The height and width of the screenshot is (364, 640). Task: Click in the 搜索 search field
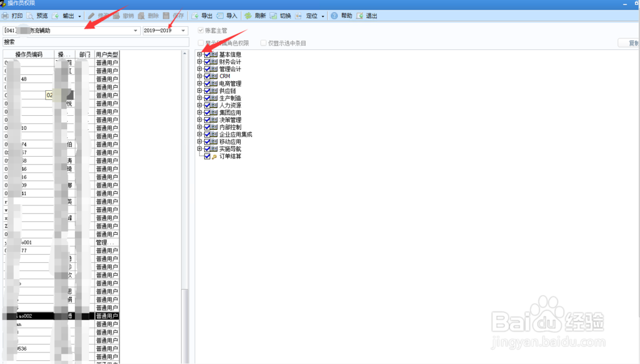(96, 42)
